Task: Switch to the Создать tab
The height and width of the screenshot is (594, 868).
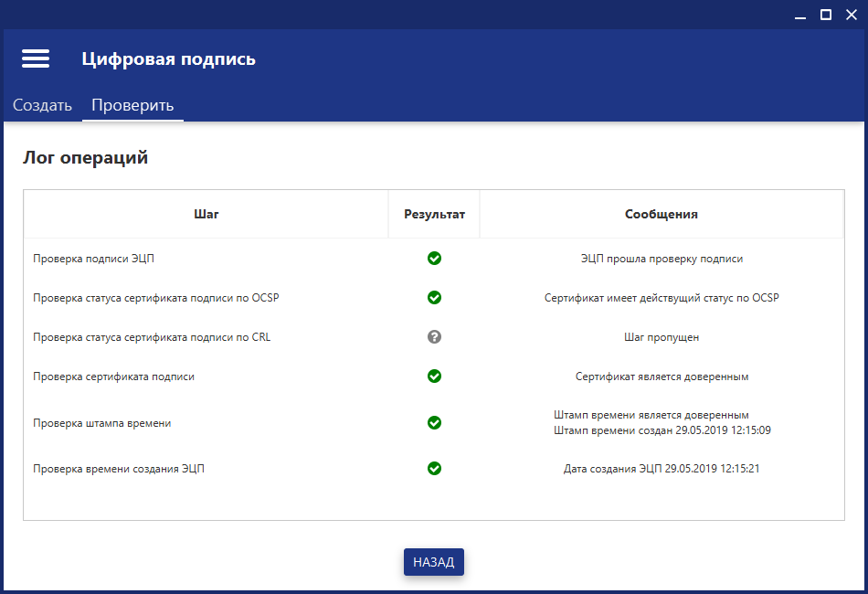Action: (42, 105)
